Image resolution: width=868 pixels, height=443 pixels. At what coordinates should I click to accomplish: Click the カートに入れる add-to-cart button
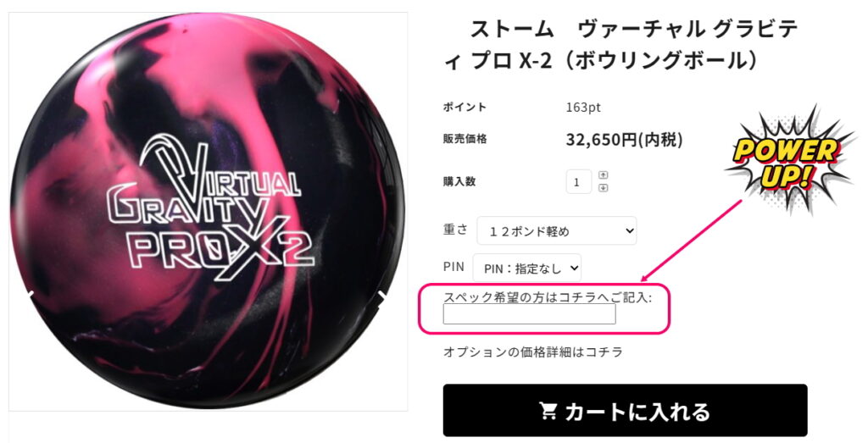[625, 410]
